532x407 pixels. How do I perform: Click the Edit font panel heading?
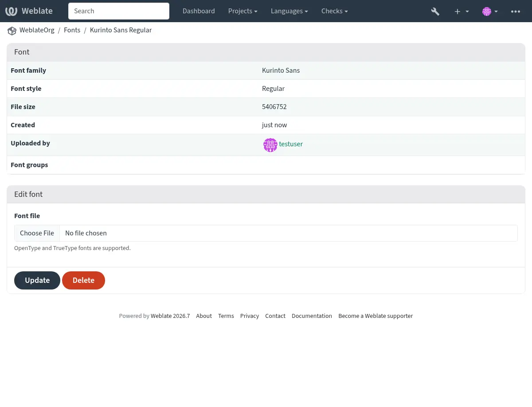click(x=28, y=194)
